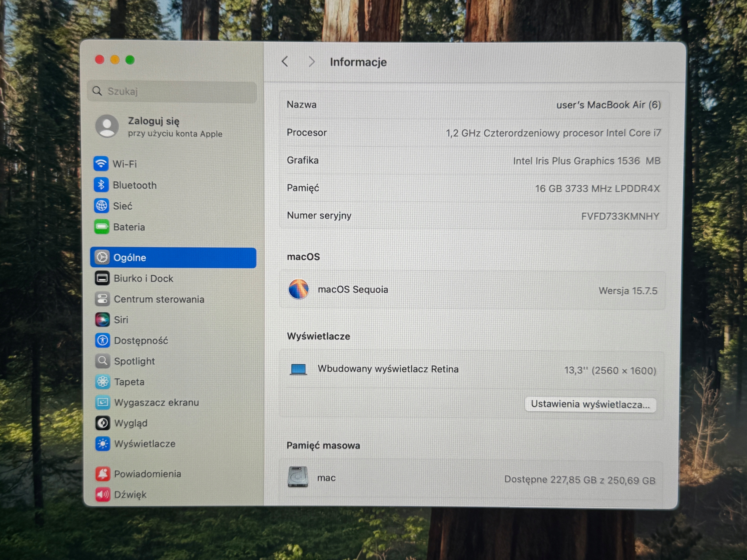
Task: Go forward with the right chevron
Action: pyautogui.click(x=312, y=62)
